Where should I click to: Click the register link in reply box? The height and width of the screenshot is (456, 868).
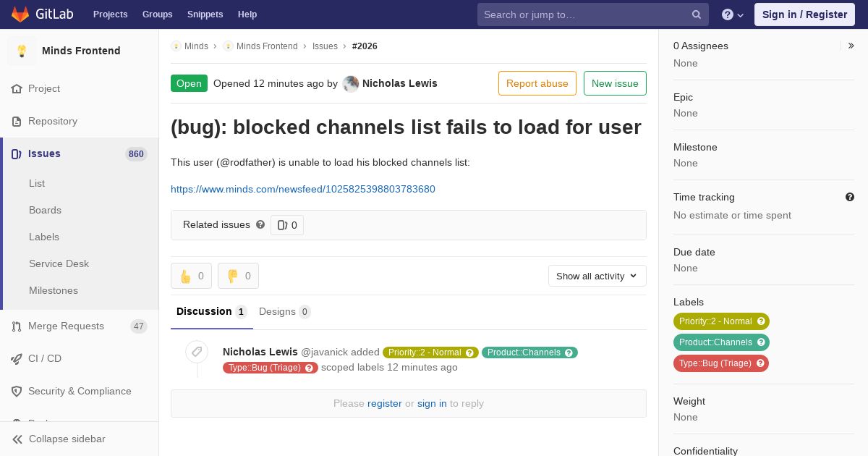(x=385, y=404)
